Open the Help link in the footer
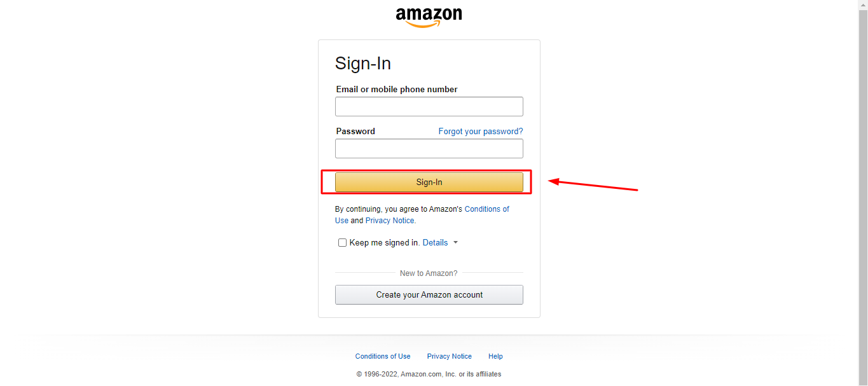The image size is (868, 386). [495, 356]
